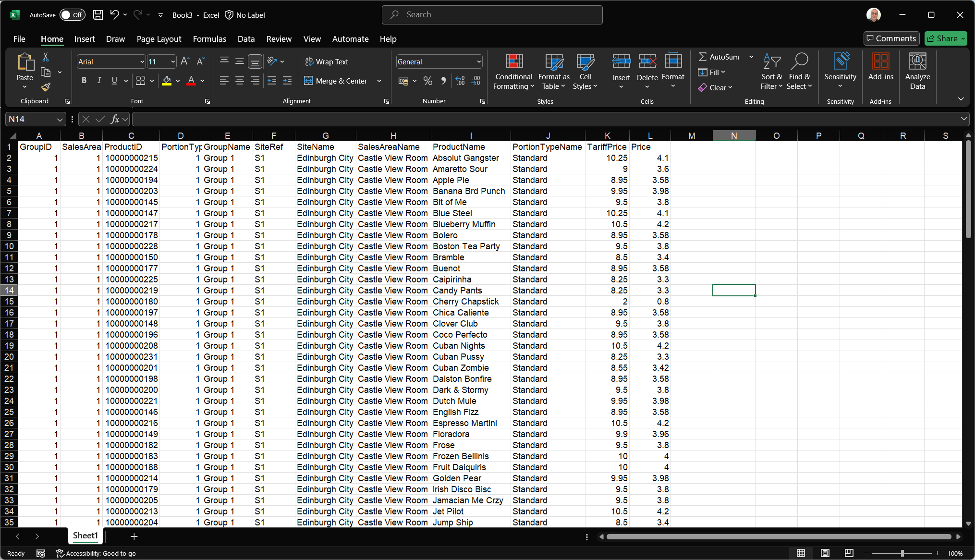Switch to Page Break Preview view
Image resolution: width=975 pixels, height=560 pixels.
pyautogui.click(x=849, y=553)
